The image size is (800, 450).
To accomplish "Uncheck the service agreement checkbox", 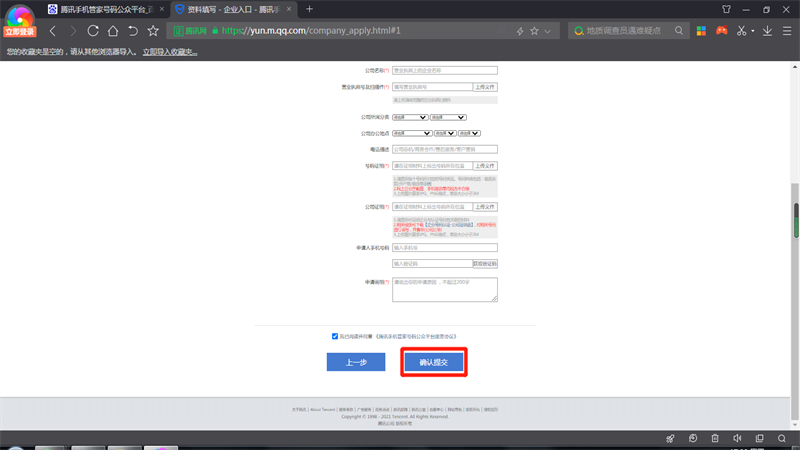I will (335, 336).
